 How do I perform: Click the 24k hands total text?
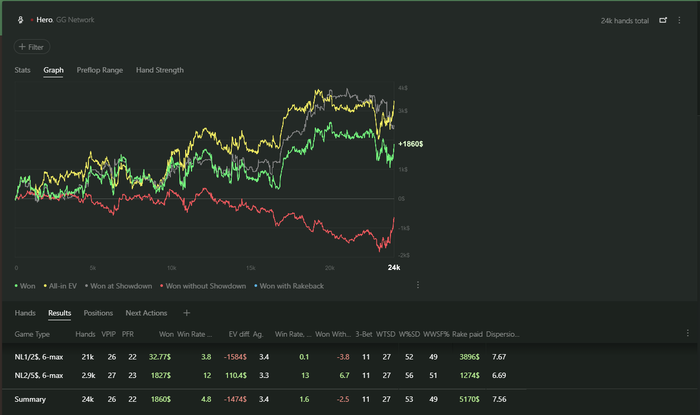[625, 21]
